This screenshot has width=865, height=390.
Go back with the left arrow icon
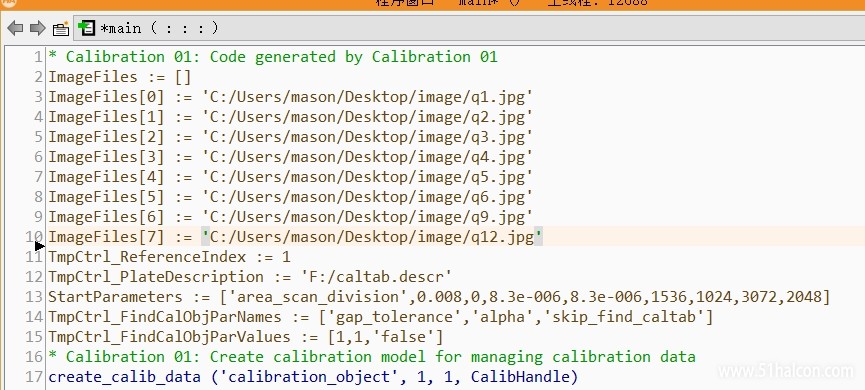click(15, 28)
